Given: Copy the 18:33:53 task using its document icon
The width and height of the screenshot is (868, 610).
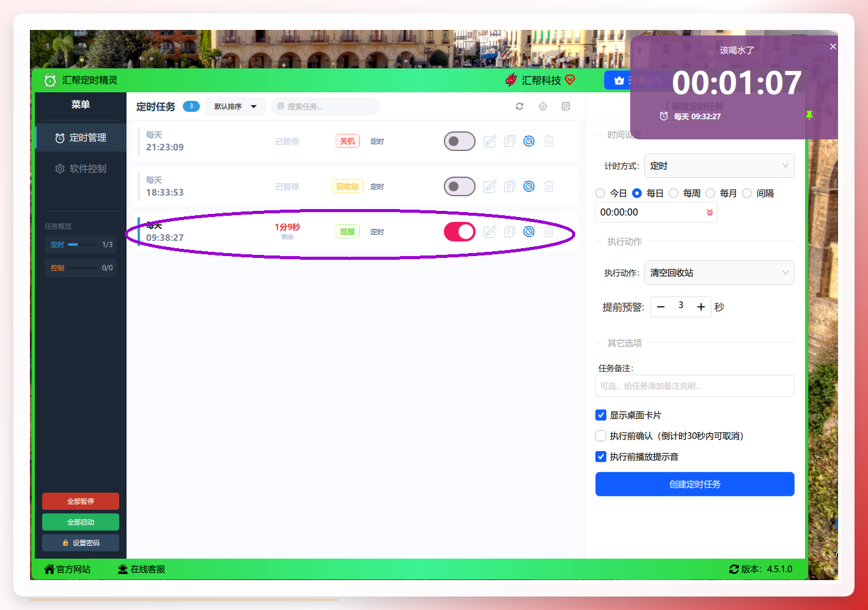Looking at the screenshot, I should click(509, 186).
